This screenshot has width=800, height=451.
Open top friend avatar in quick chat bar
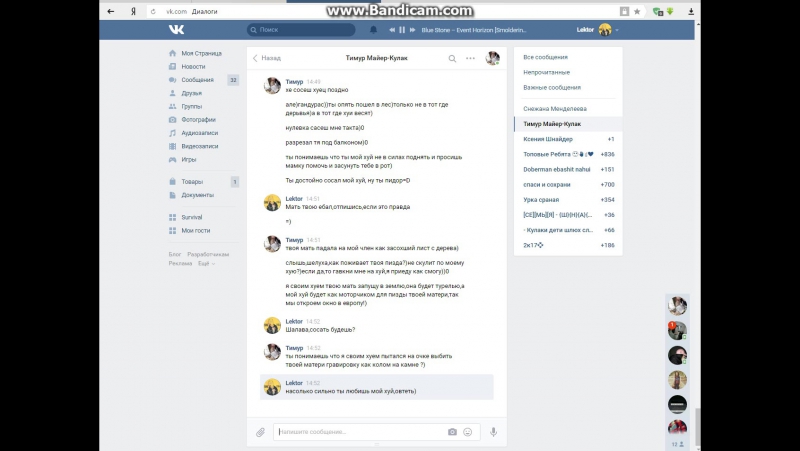[678, 306]
